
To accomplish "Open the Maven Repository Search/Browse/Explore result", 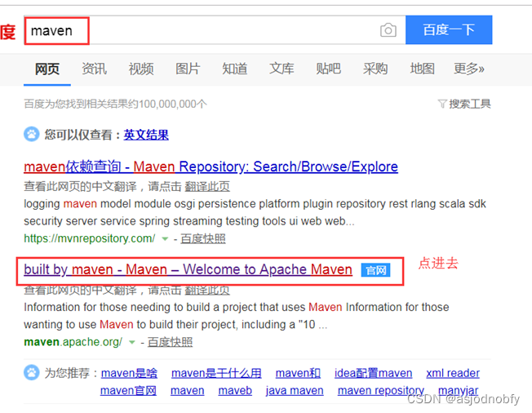I will pyautogui.click(x=211, y=167).
